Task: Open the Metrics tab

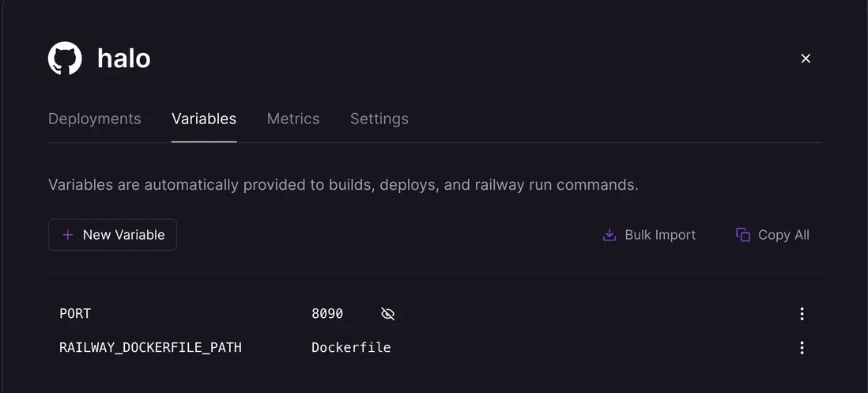Action: point(293,119)
